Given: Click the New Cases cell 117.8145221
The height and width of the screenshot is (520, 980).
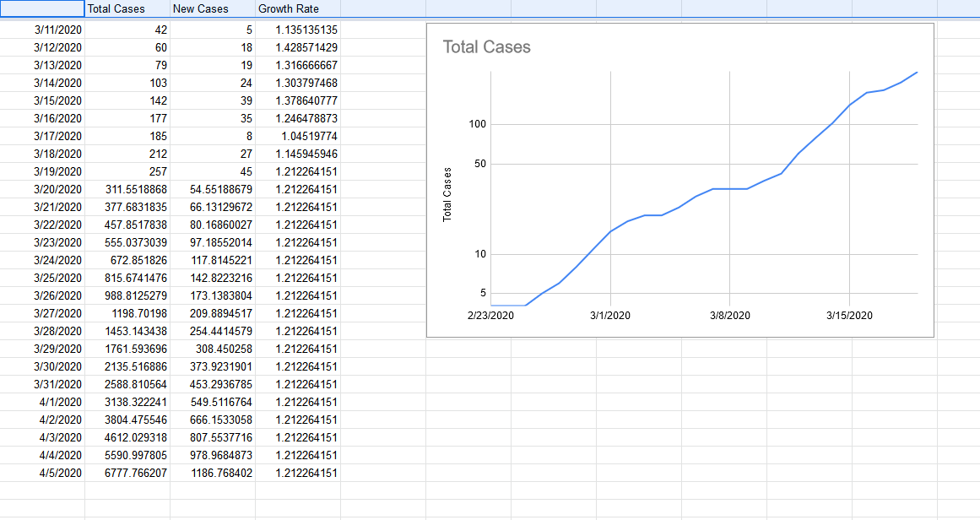Looking at the screenshot, I should [213, 260].
